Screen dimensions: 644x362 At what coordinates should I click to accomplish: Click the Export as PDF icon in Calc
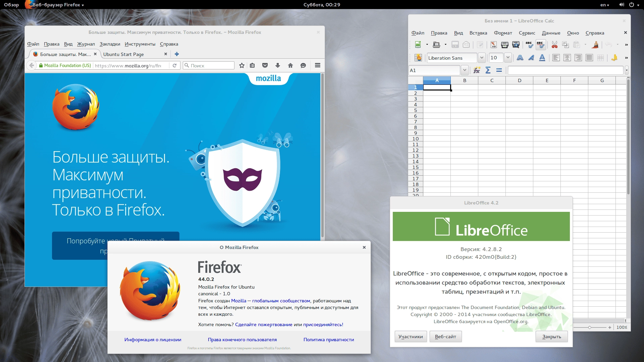(493, 45)
